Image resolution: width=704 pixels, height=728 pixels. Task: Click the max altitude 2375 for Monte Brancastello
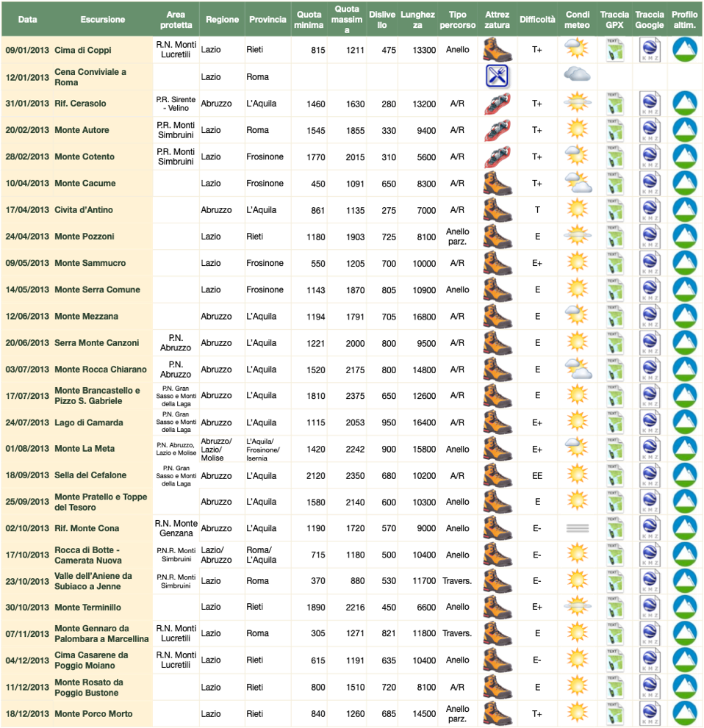click(x=355, y=396)
